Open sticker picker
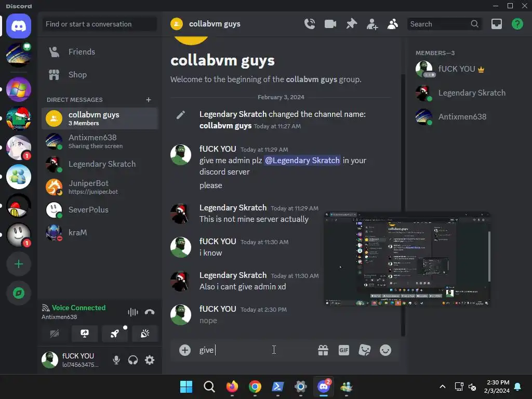Screen dimensions: 532x399 (x=364, y=350)
